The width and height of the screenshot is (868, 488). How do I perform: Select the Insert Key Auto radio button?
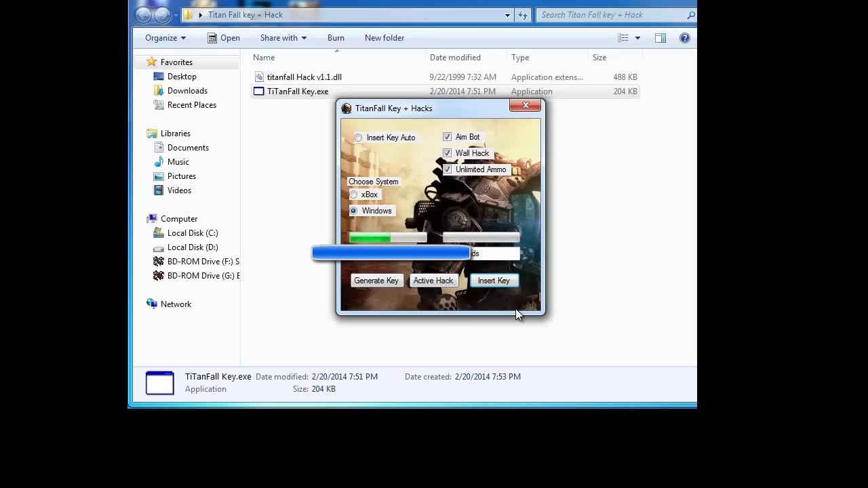358,138
